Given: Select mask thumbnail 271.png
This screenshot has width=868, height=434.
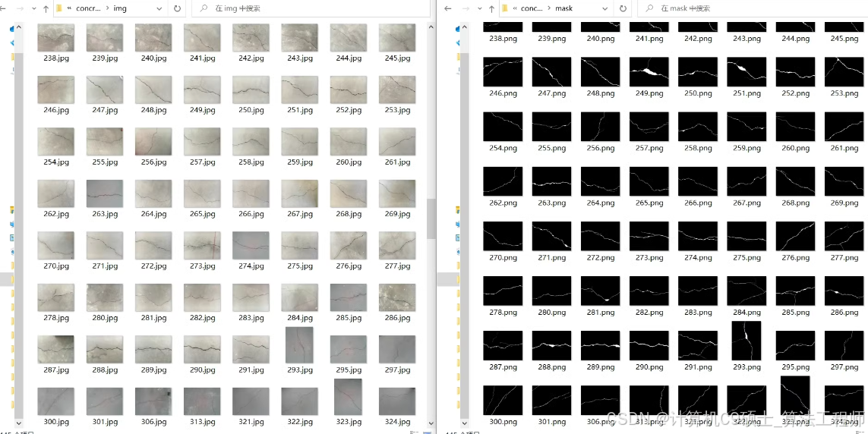Looking at the screenshot, I should (552, 236).
